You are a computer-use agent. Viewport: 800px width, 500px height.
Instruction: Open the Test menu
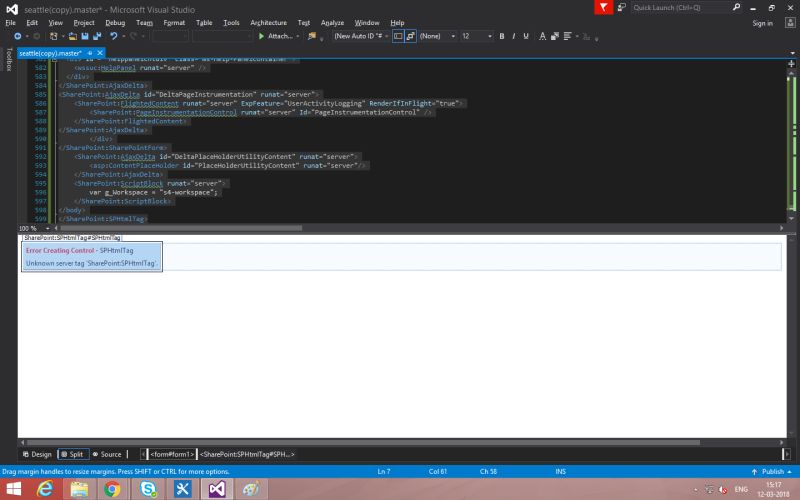pyautogui.click(x=304, y=22)
